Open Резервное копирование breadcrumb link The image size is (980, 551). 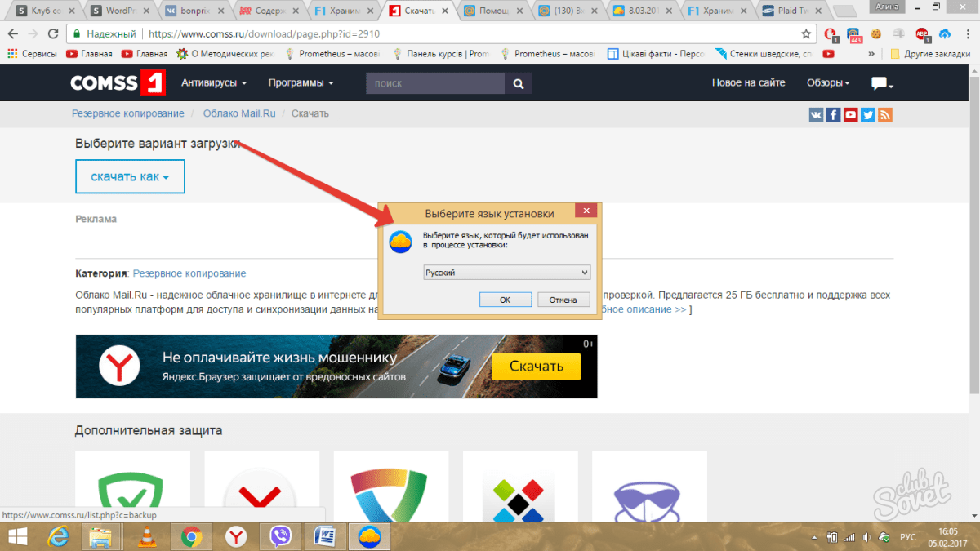coord(128,113)
